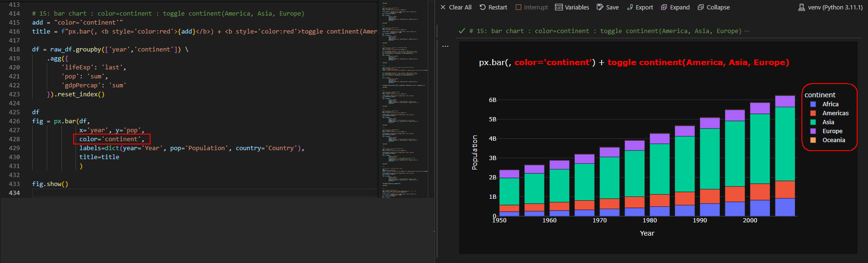Viewport: 868px width, 263px height.
Task: Click on the color='continent' argument in code
Action: pos(112,139)
